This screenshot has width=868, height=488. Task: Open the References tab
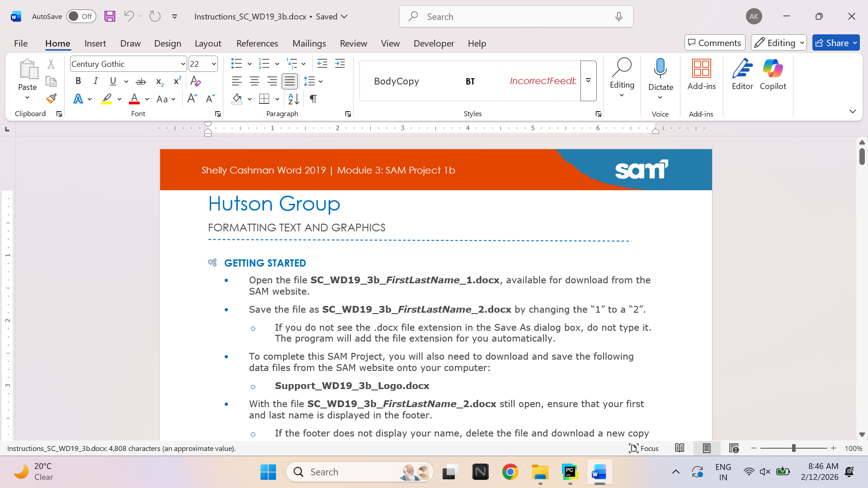[x=257, y=43]
